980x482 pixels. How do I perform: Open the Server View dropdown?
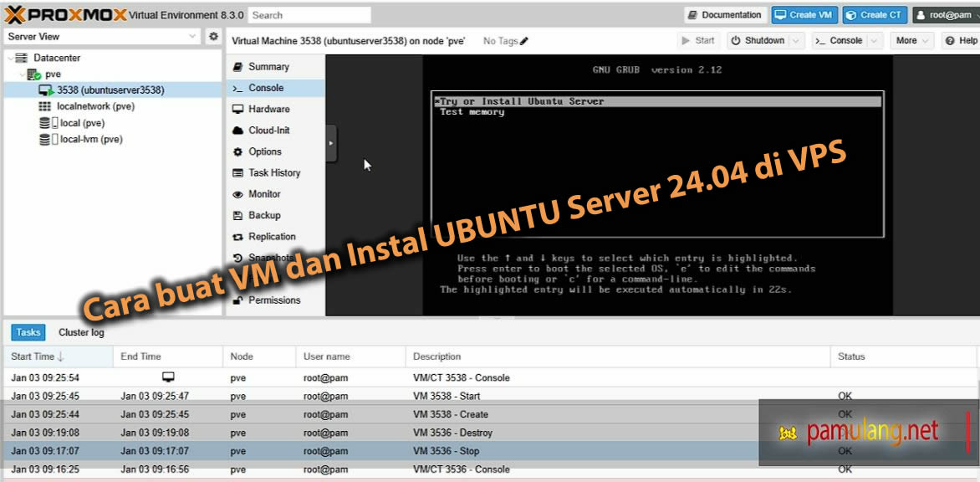click(x=102, y=36)
